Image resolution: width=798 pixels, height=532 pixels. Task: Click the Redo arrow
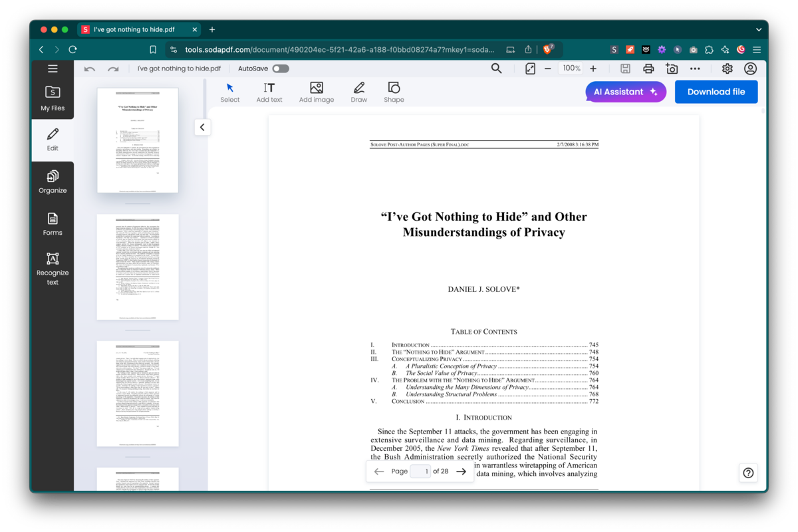tap(113, 68)
